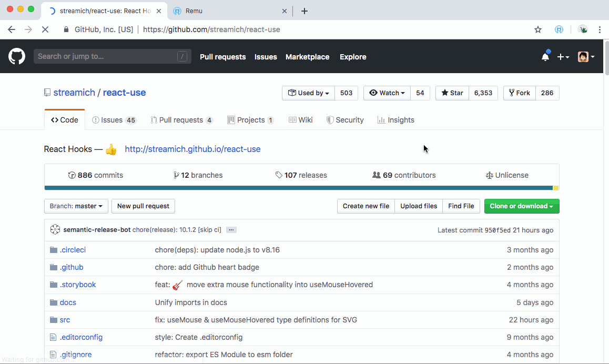
Task: Bookmark this page with the star icon
Action: point(538,29)
